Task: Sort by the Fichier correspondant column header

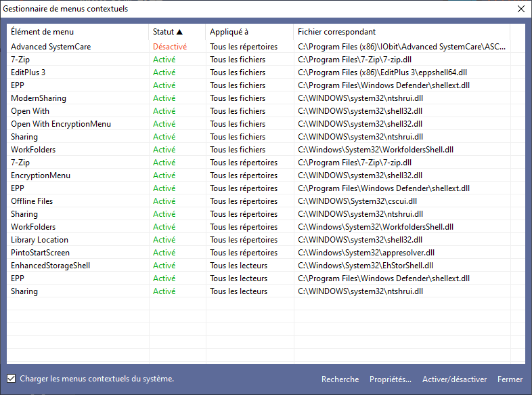Action: (402, 32)
